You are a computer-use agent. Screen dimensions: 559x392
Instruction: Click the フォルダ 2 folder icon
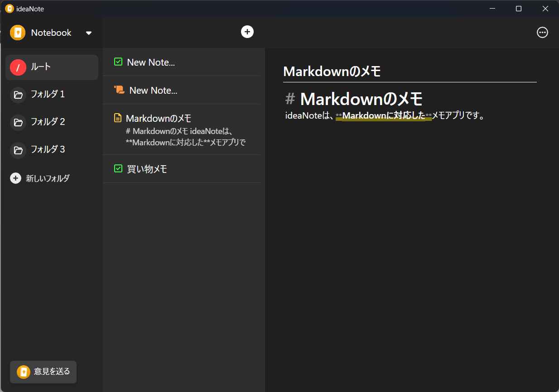click(x=18, y=123)
